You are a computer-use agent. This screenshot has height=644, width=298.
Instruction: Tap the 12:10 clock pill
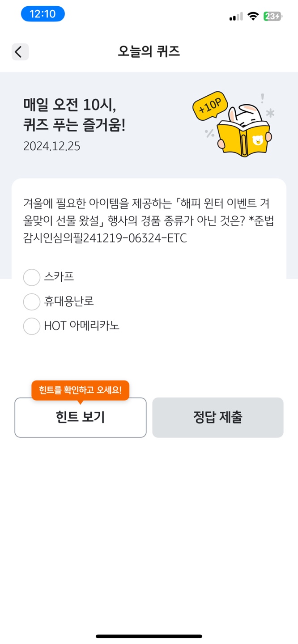tap(43, 14)
